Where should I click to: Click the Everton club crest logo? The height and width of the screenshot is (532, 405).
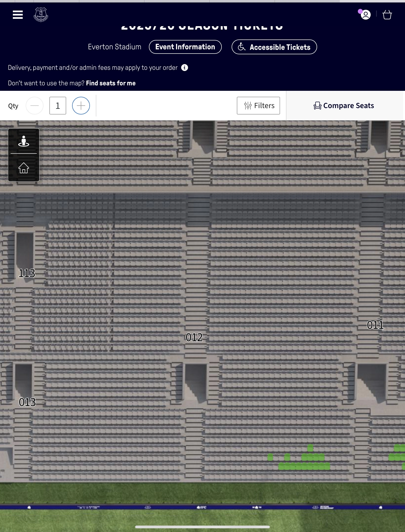41,15
